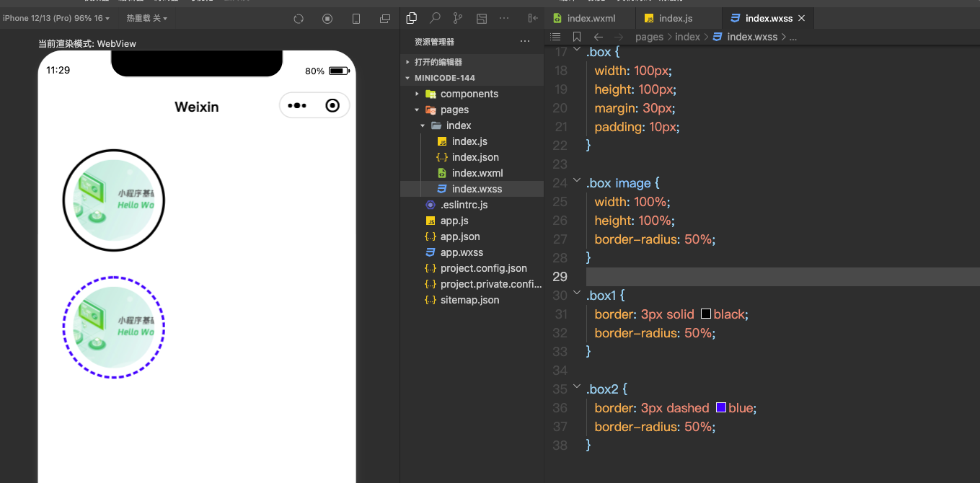The height and width of the screenshot is (483, 980).
Task: Open sitemap.json file
Action: coord(472,300)
